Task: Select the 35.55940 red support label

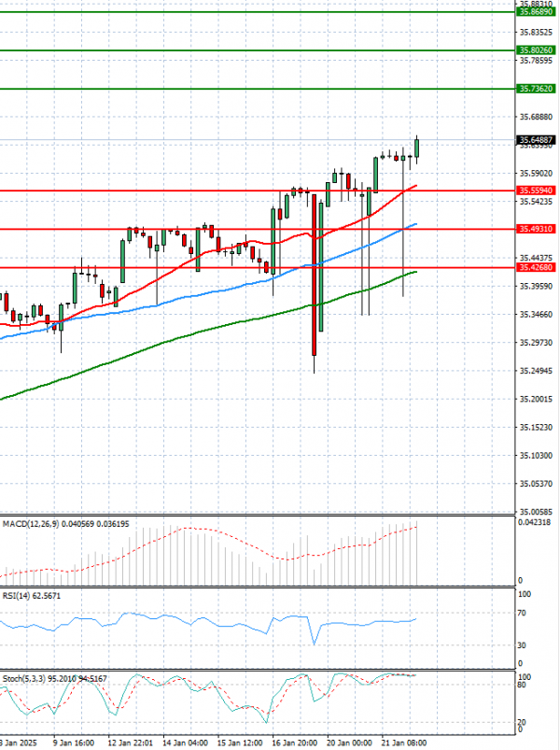Action: [x=536, y=191]
